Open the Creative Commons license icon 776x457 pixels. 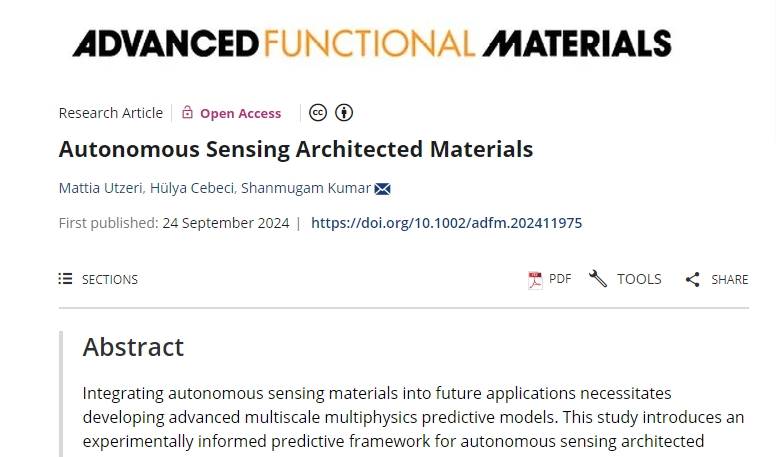(x=318, y=113)
